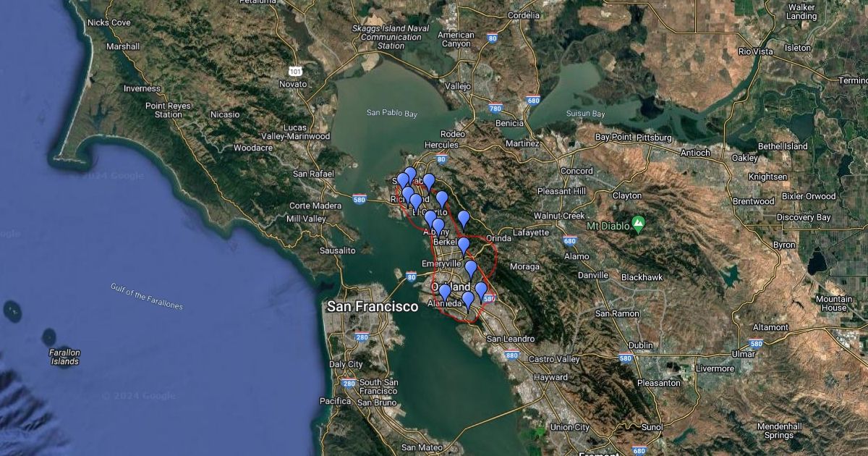The width and height of the screenshot is (868, 456).
Task: Click the Point Reyes Station label
Action: pyautogui.click(x=169, y=110)
